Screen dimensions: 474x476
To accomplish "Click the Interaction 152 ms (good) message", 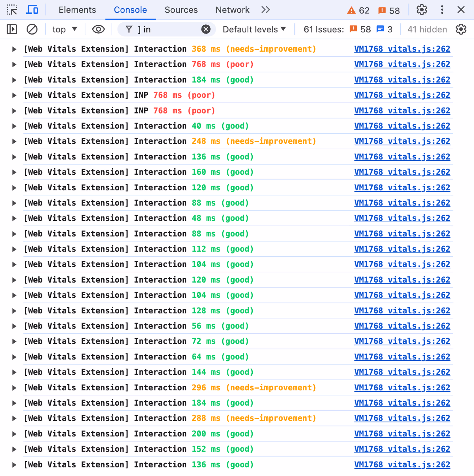I will point(139,449).
